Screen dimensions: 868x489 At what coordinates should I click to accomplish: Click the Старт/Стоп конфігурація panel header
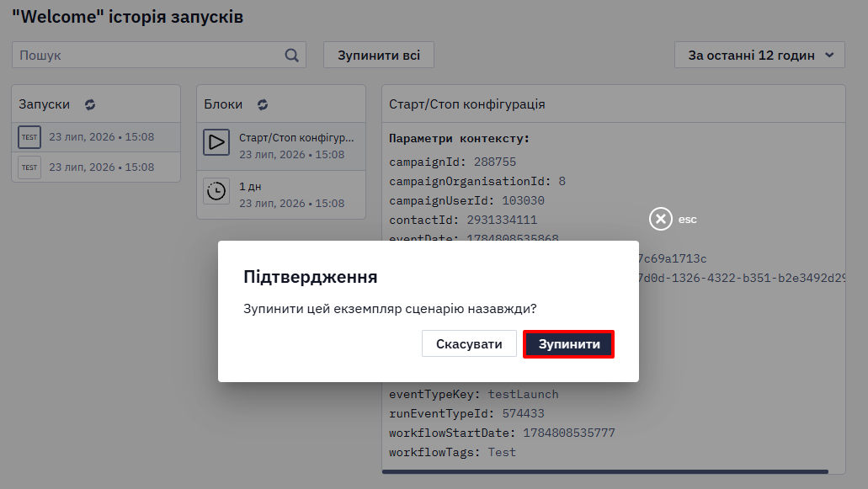[x=614, y=104]
